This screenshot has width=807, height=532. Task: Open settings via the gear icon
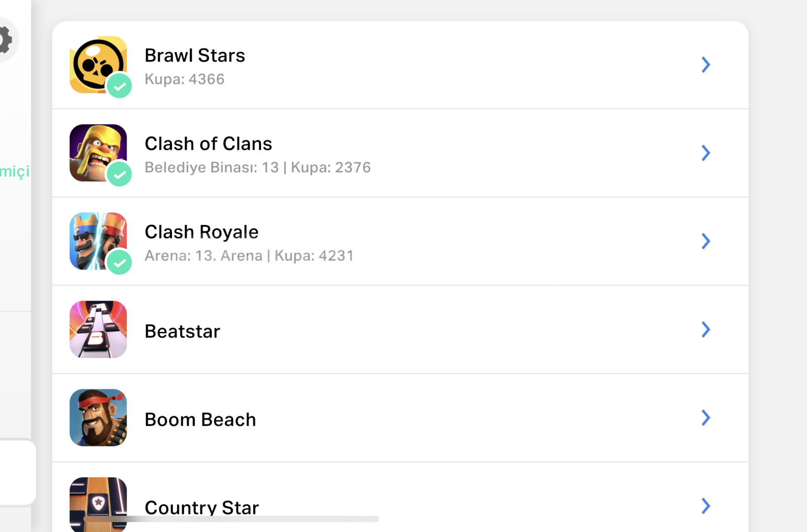tap(4, 40)
